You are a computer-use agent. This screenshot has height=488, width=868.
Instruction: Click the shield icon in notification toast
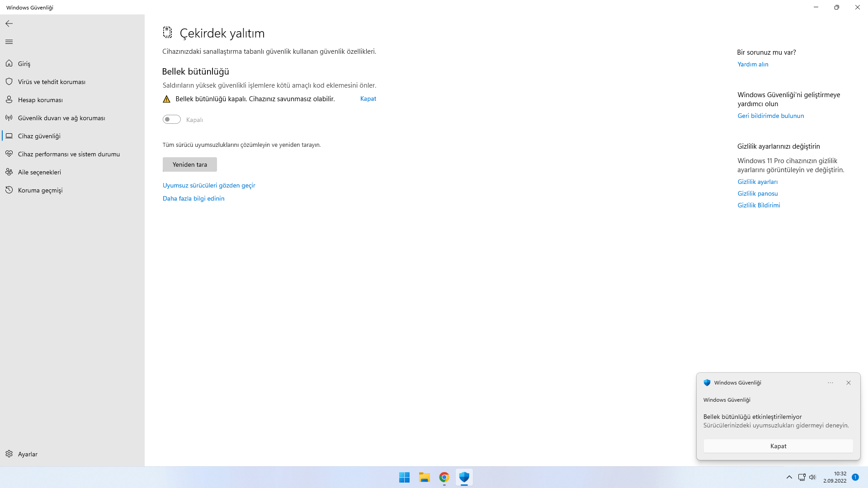pos(707,383)
